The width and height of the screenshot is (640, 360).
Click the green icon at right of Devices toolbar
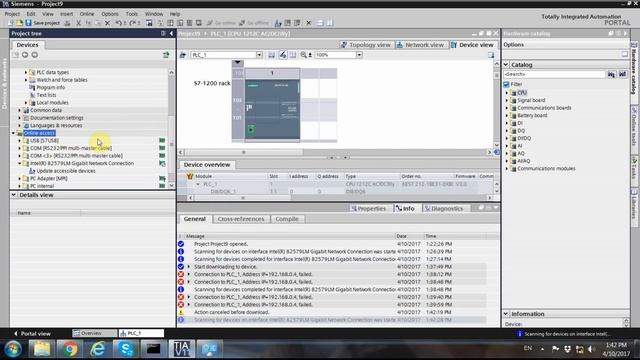[x=166, y=55]
